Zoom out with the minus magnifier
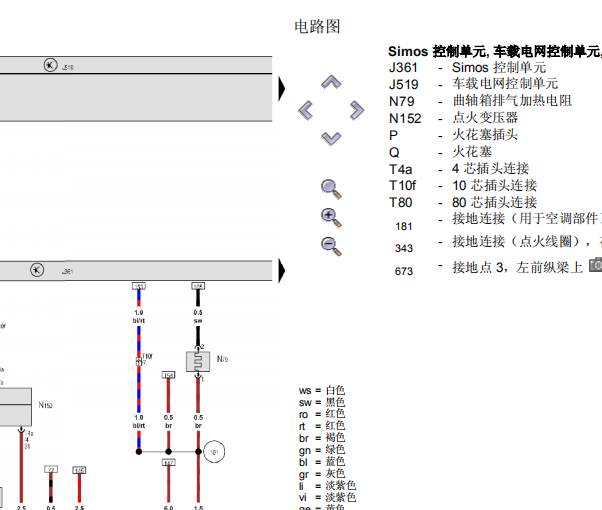This screenshot has height=510, width=602. pyautogui.click(x=331, y=246)
